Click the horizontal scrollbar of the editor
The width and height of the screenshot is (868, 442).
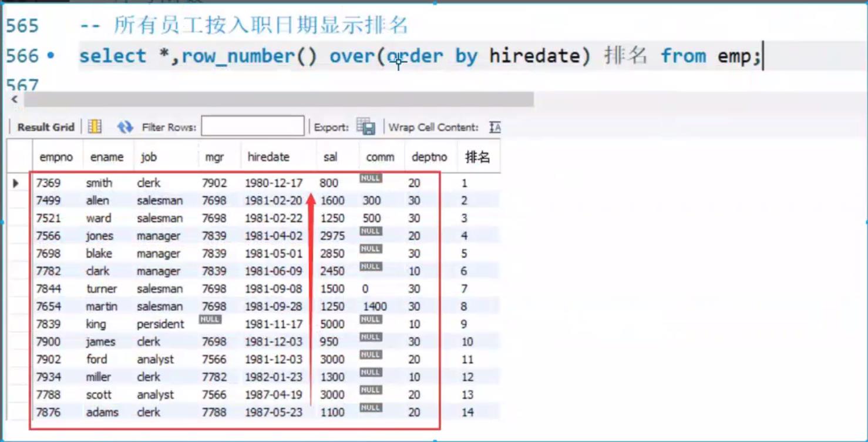[278, 99]
